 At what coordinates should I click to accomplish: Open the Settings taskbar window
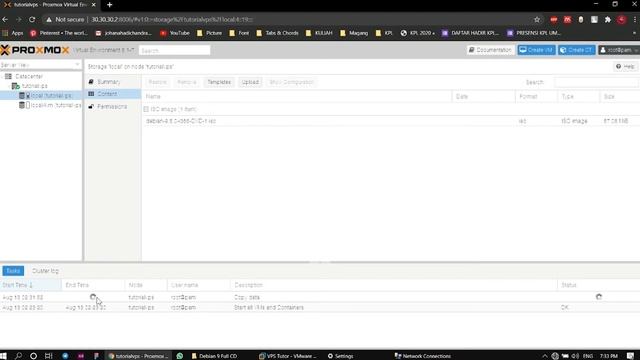(340, 356)
